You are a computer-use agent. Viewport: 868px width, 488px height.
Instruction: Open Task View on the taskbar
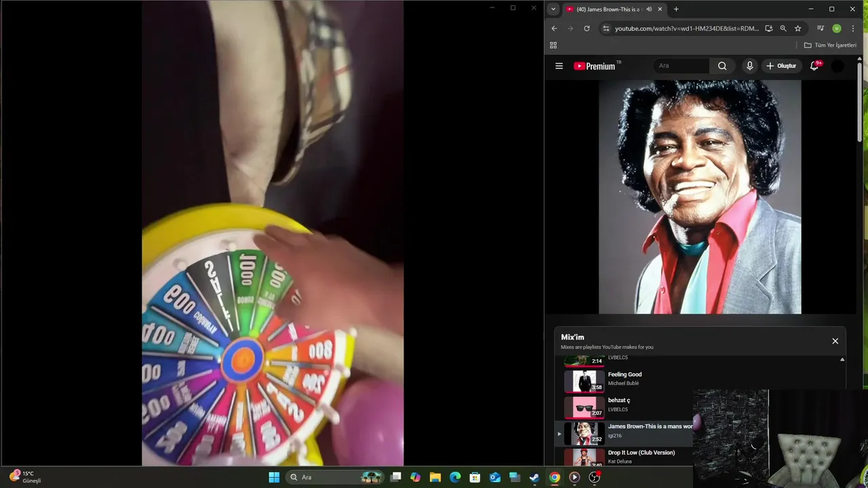point(396,477)
